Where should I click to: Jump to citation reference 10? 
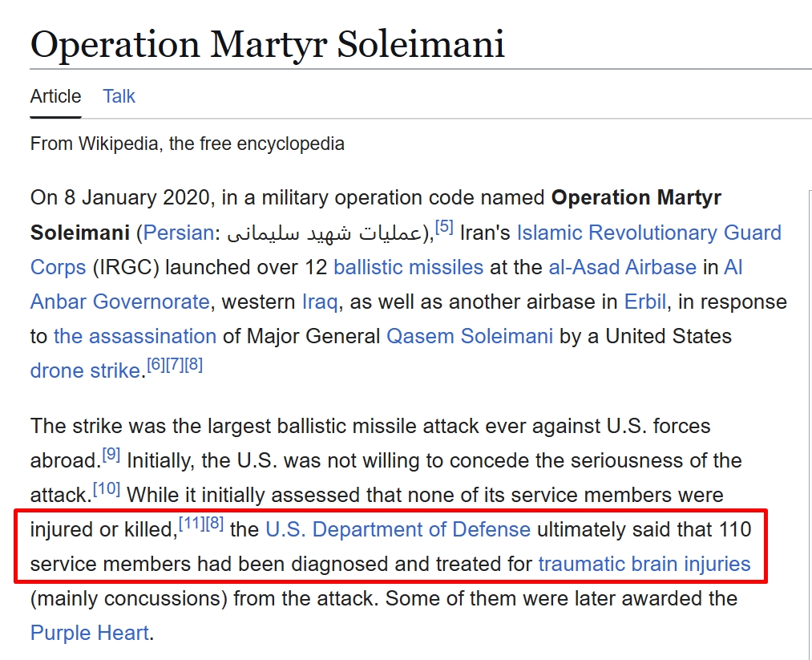(106, 488)
